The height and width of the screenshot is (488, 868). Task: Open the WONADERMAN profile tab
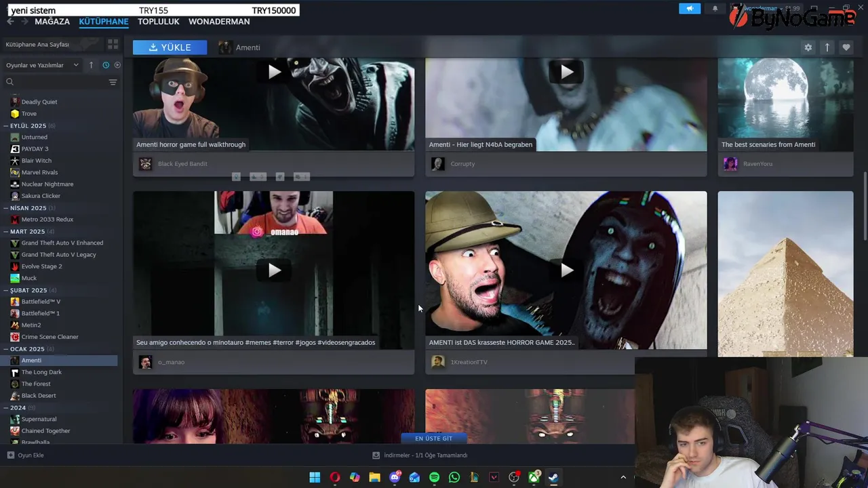(219, 22)
